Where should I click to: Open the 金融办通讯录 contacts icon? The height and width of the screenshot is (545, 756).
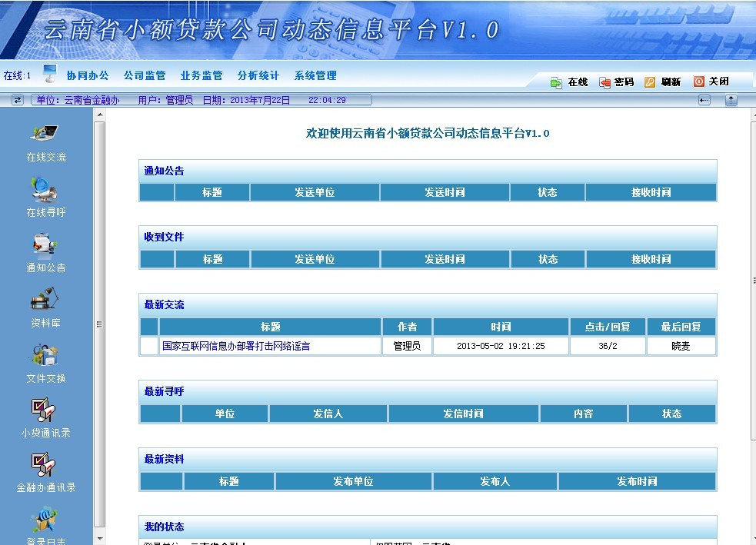point(44,465)
